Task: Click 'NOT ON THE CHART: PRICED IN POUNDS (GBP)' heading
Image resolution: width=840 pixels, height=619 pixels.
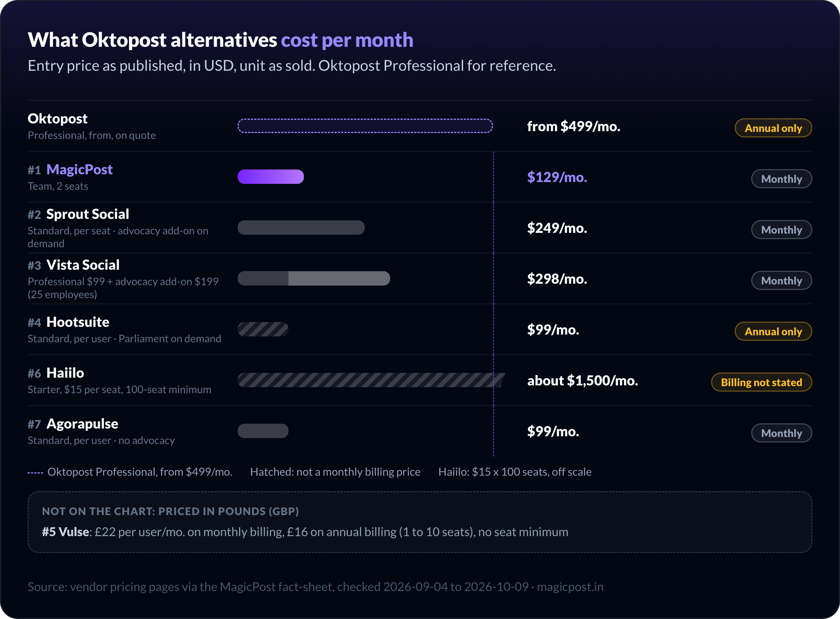Action: [x=171, y=511]
